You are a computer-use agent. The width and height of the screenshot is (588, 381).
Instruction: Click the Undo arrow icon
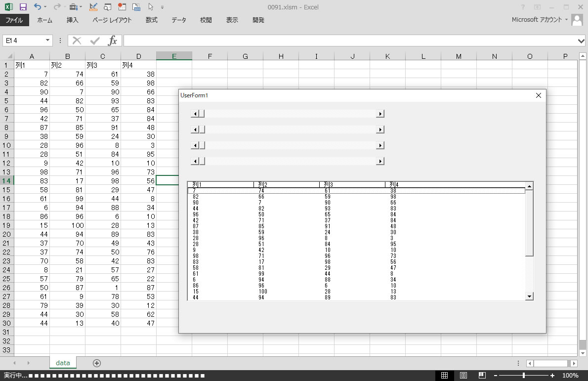coord(38,7)
